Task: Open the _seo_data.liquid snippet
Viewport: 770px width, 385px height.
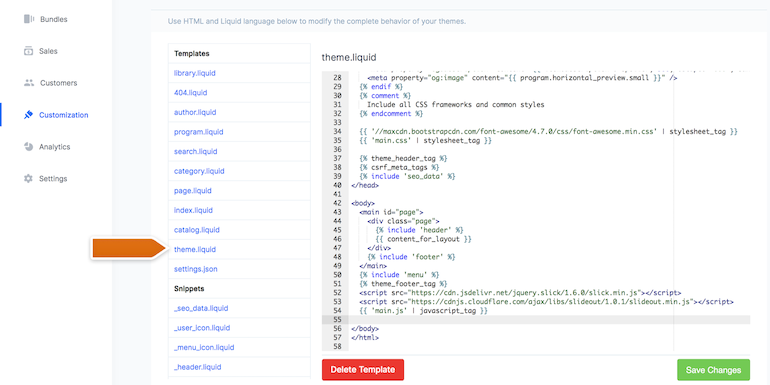Action: point(201,308)
